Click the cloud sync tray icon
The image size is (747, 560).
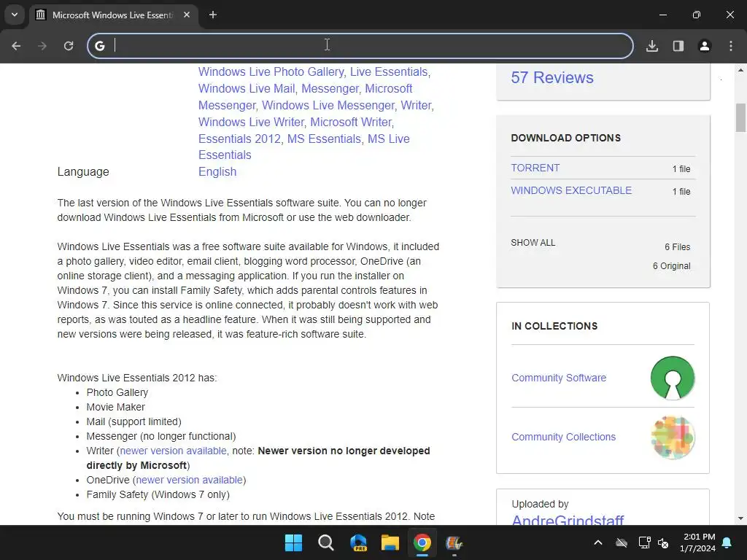[x=622, y=542]
